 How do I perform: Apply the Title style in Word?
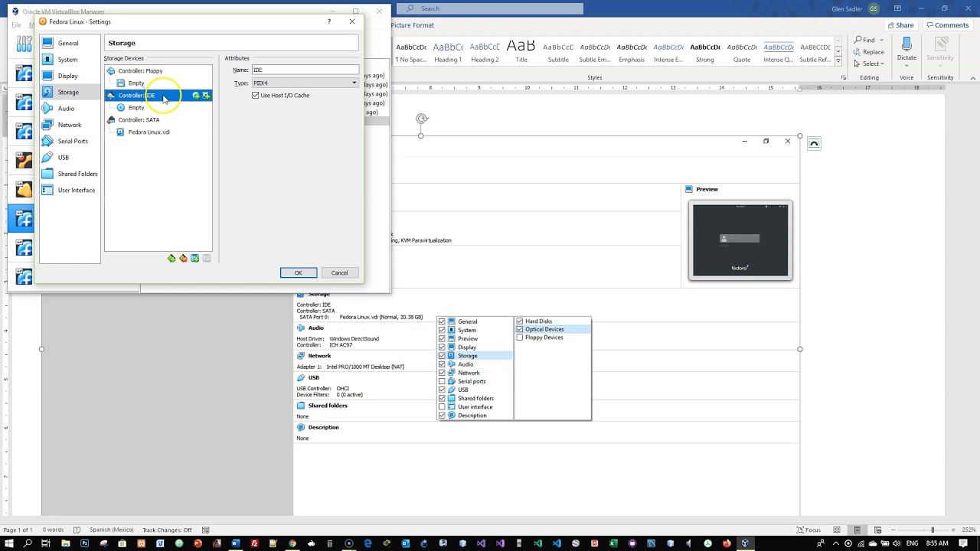coord(521,51)
